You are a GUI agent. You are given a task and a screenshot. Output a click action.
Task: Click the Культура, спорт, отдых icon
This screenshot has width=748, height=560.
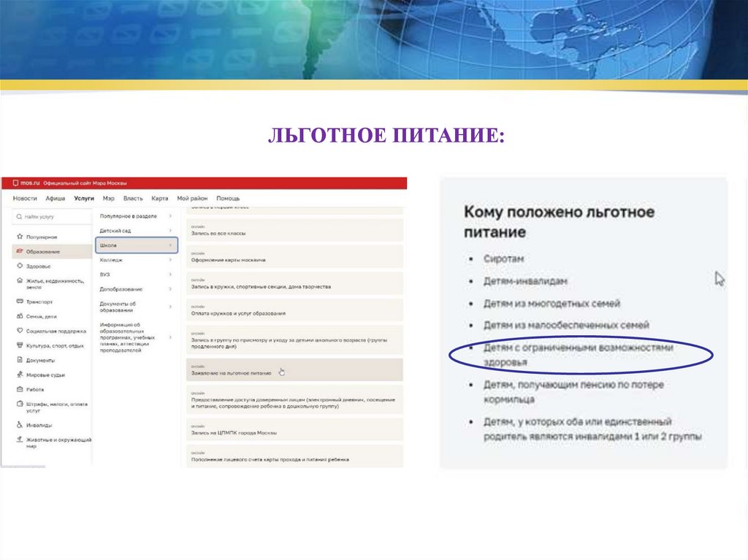pyautogui.click(x=20, y=345)
